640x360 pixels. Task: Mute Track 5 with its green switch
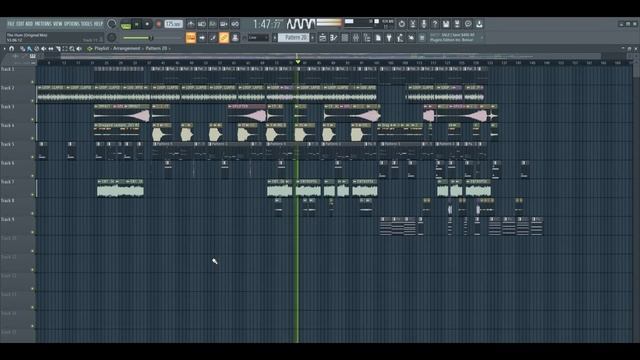(33, 157)
